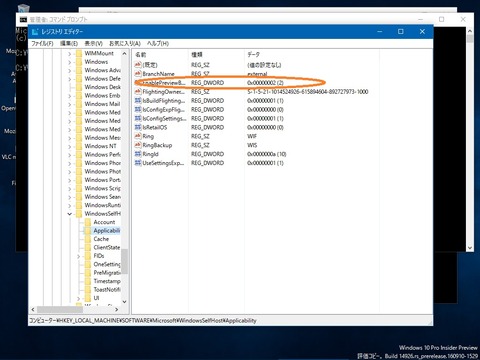480x360 pixels.
Task: Click the UseSettingsExp DWORD value icon
Action: (138, 163)
